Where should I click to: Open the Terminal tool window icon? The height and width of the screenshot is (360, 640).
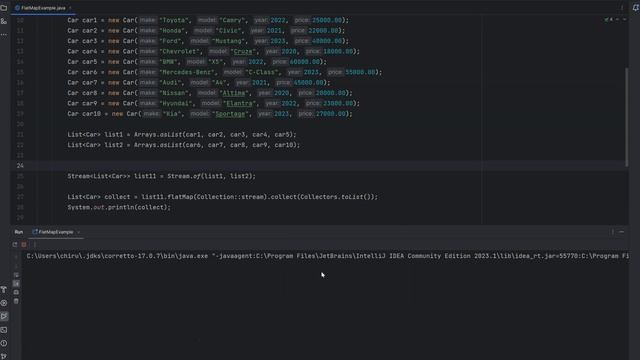pos(4,330)
